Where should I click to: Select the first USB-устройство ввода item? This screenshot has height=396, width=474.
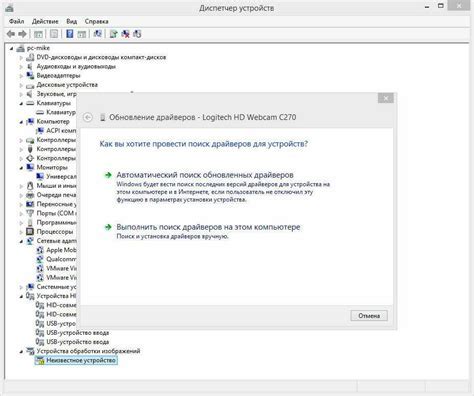[x=77, y=333]
